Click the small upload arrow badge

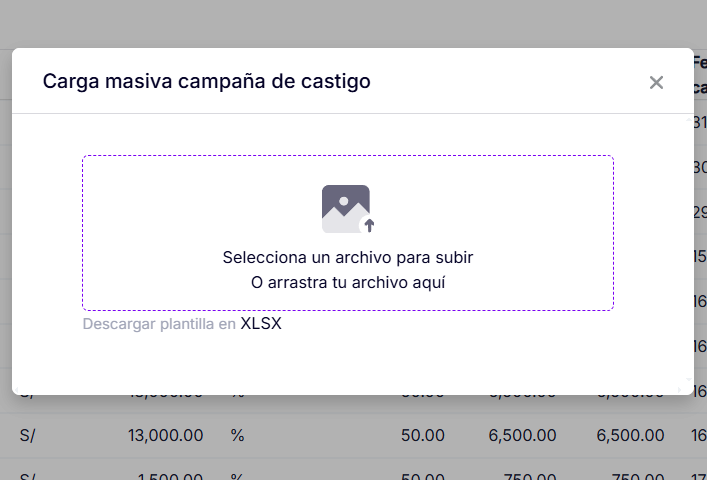click(369, 225)
